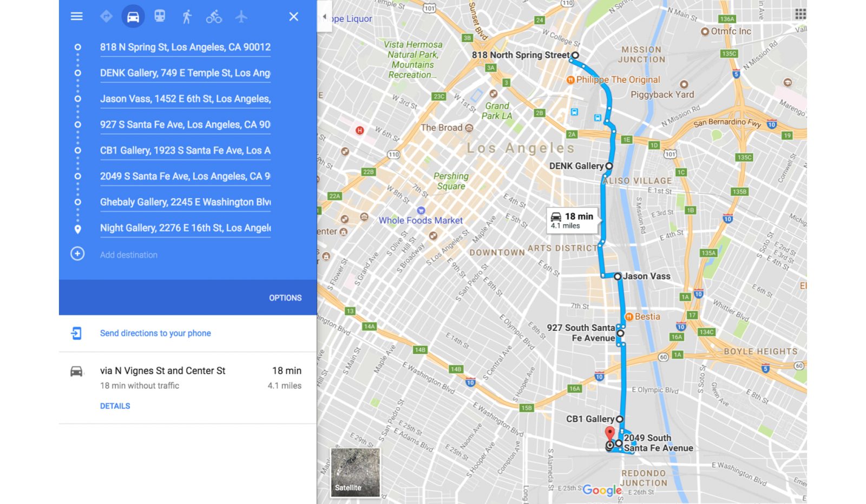Viewport: 866px width, 504px height.
Task: Open the hamburger main menu
Action: coord(77,16)
